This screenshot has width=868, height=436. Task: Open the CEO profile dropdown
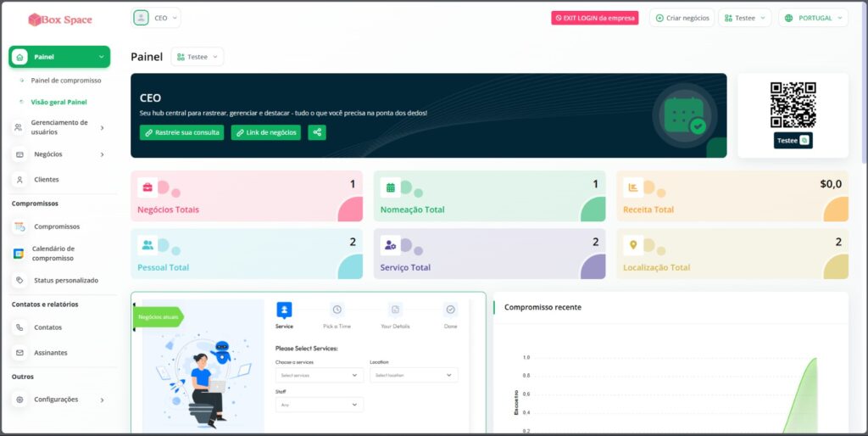coord(157,18)
